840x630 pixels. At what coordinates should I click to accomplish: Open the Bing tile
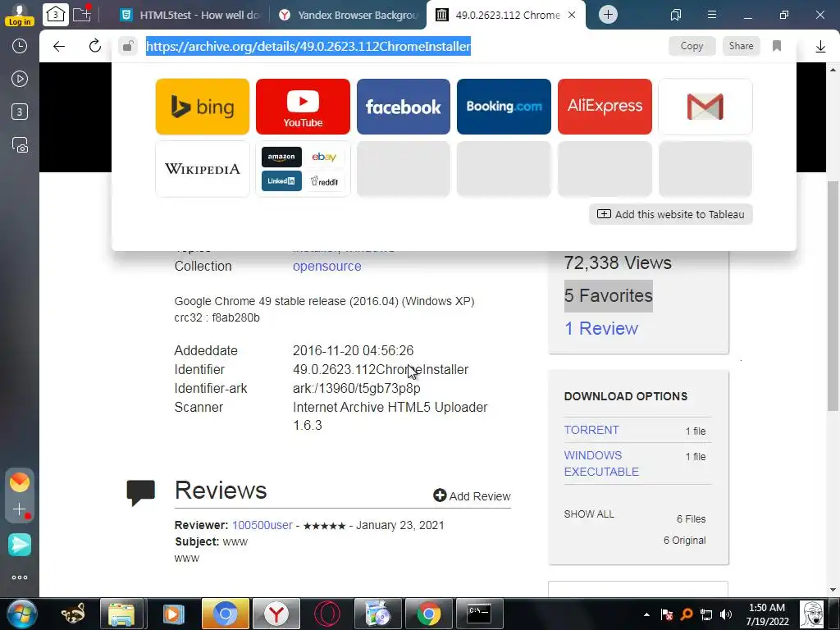point(203,107)
